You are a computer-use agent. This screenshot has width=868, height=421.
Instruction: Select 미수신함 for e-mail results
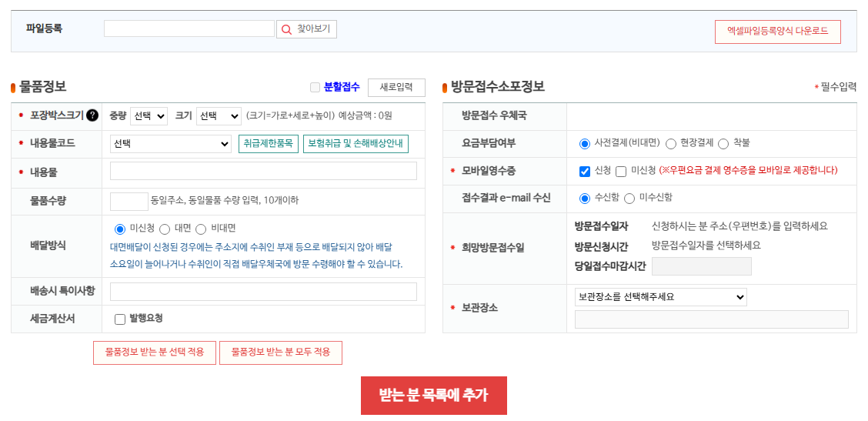click(629, 199)
